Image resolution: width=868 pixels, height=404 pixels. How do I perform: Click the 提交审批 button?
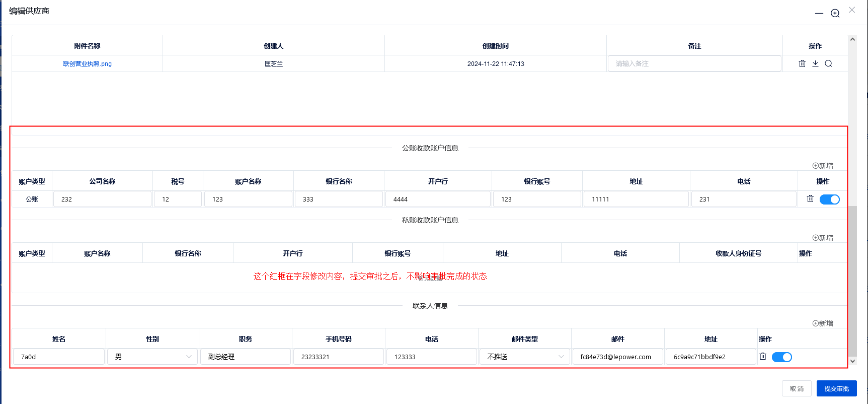[x=836, y=388]
